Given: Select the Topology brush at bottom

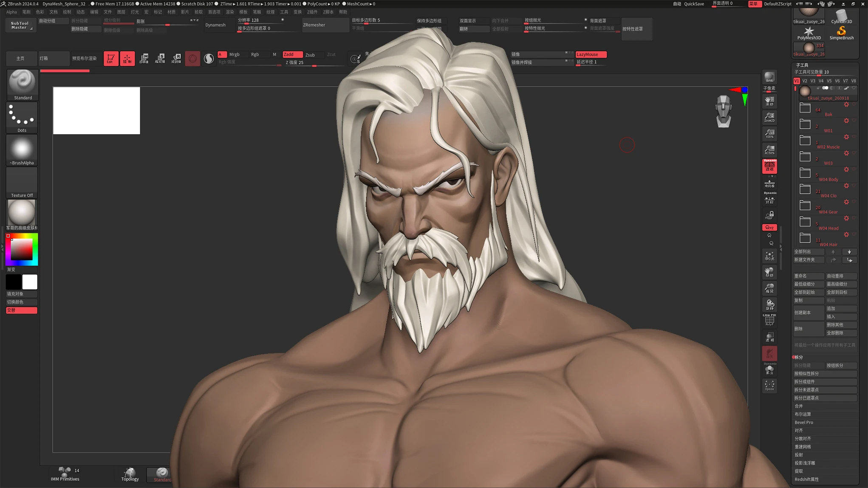Looking at the screenshot, I should coord(130,474).
